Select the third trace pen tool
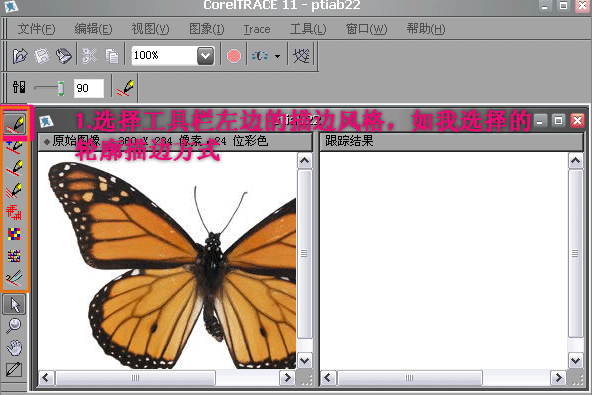This screenshot has width=592, height=395. pos(14,168)
